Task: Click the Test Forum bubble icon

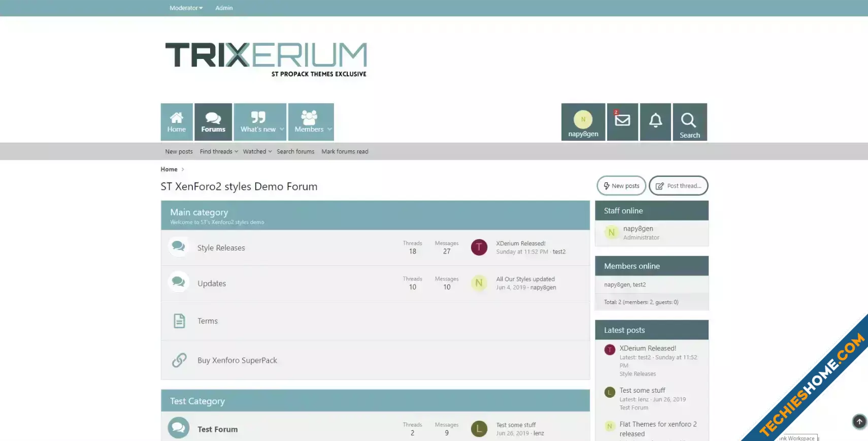Action: [x=179, y=428]
